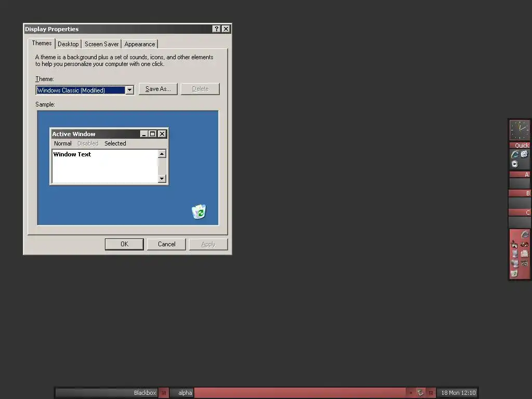Viewport: 532px width, 399px height.
Task: Expand the Theme dropdown arrow
Action: pos(129,90)
